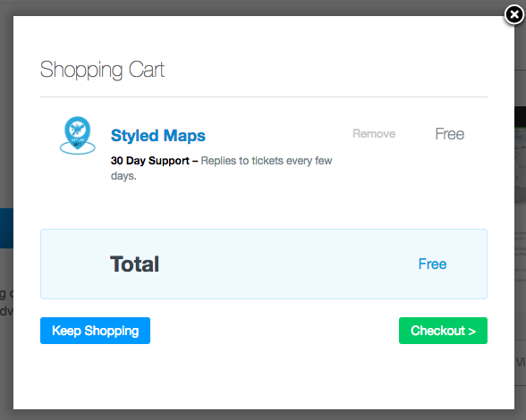Image resolution: width=526 pixels, height=420 pixels.
Task: Click the dimmed 'Vi' text at right edge
Action: click(x=521, y=362)
